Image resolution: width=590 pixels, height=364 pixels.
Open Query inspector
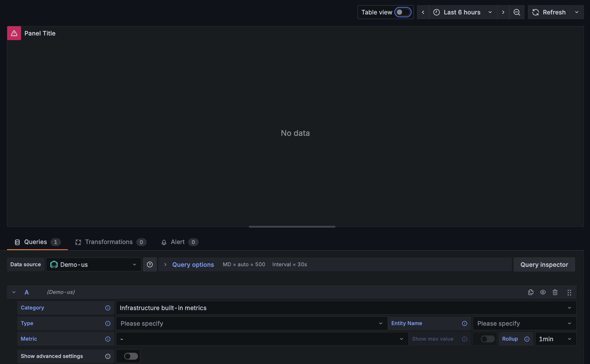544,264
